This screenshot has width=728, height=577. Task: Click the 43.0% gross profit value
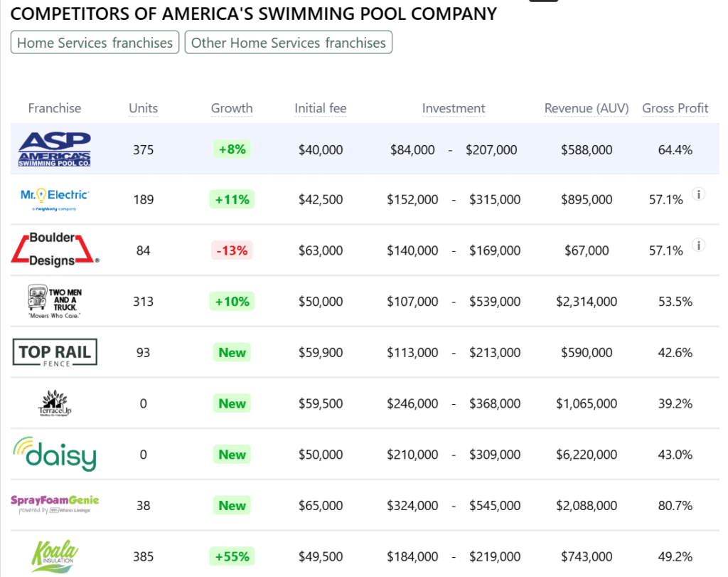click(675, 455)
